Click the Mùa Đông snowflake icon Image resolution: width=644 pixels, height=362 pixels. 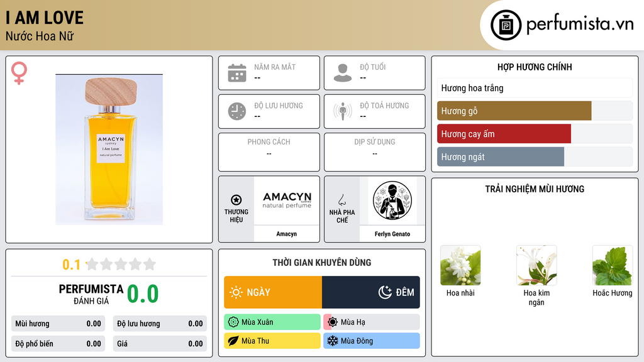click(x=333, y=341)
